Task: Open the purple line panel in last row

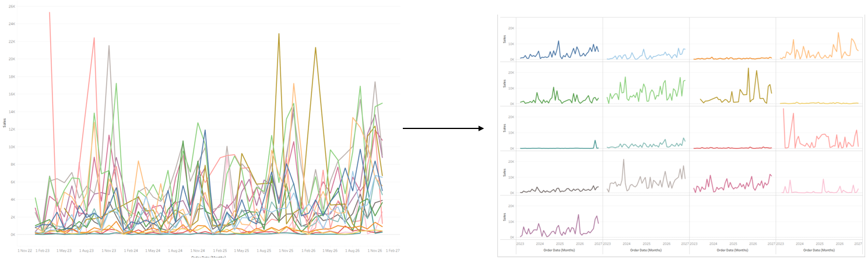Action: [x=559, y=218]
